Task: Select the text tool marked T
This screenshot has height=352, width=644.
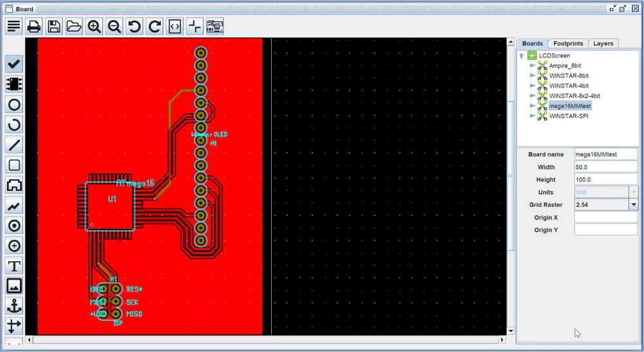Action: tap(14, 266)
